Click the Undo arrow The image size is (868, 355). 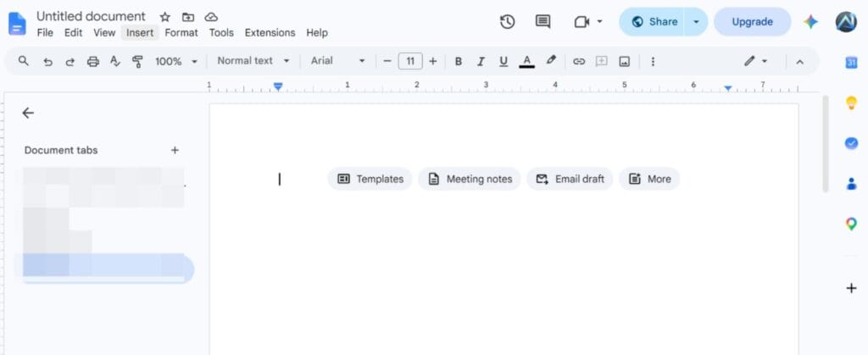pos(47,61)
